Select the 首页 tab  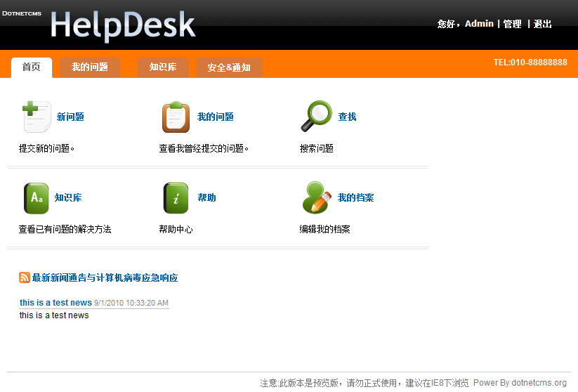click(x=32, y=67)
